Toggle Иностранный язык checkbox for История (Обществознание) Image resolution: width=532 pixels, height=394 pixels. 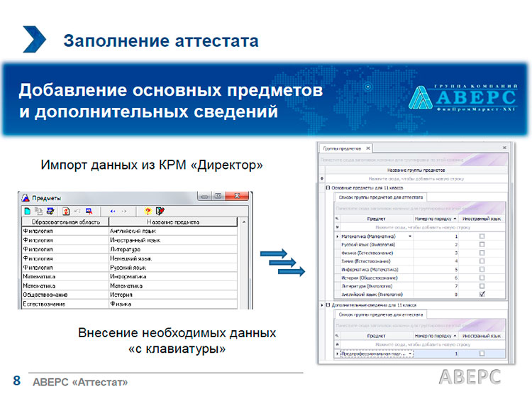pos(482,278)
